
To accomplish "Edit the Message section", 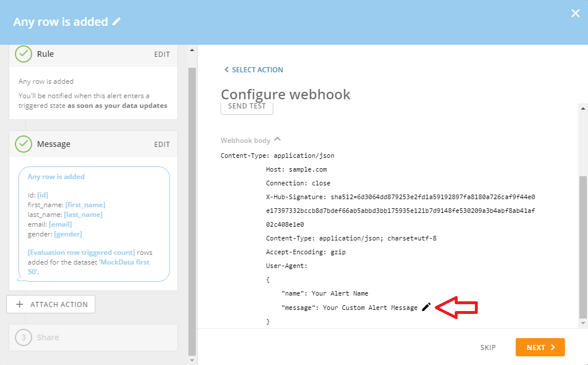I will coord(161,144).
